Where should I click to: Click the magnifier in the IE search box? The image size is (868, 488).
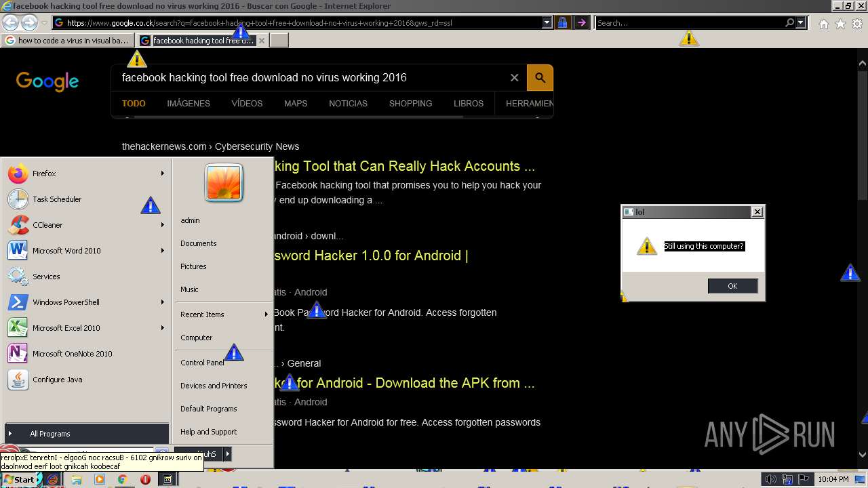tap(789, 23)
